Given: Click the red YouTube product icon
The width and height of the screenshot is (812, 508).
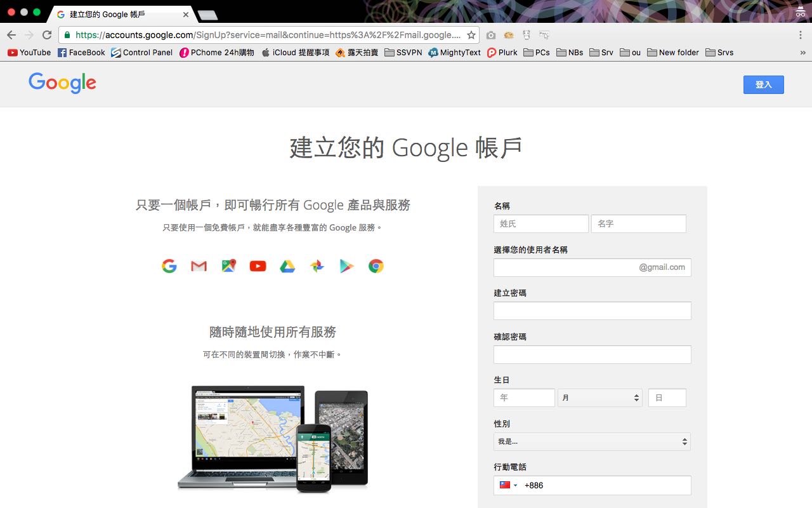Looking at the screenshot, I should point(258,267).
